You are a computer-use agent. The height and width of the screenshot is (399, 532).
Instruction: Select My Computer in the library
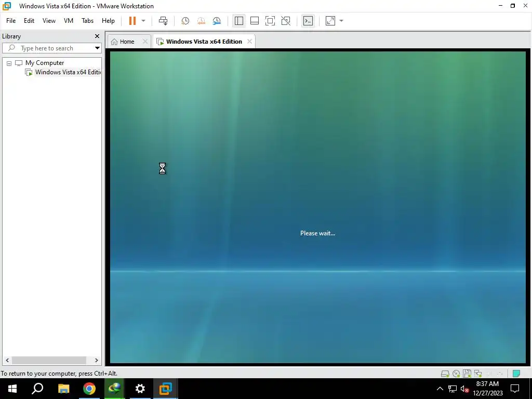pyautogui.click(x=45, y=63)
